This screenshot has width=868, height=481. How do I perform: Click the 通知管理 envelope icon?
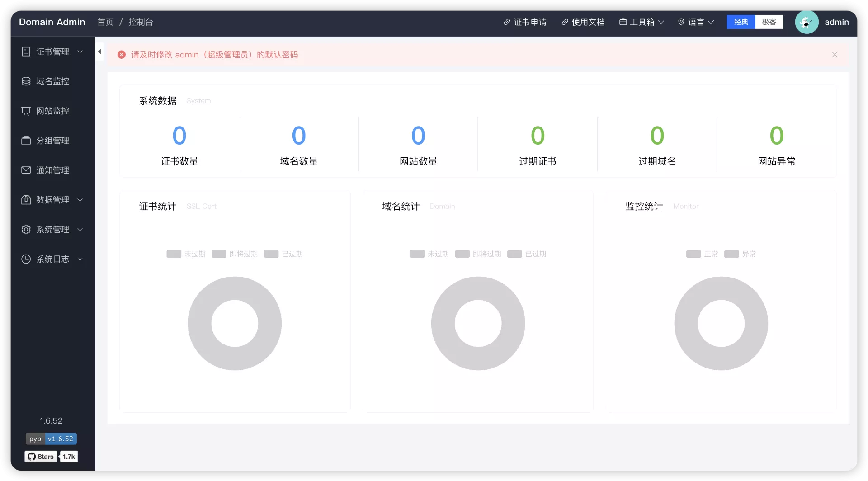[26, 170]
